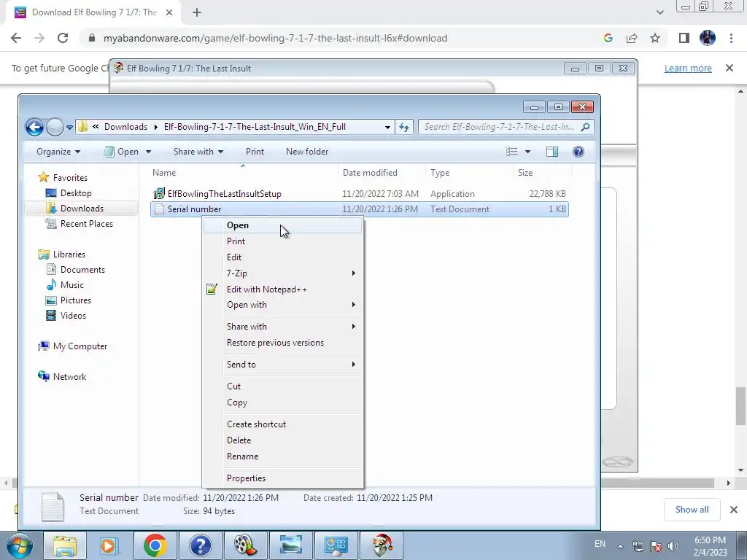Select Favorites in the navigation pane
Image resolution: width=747 pixels, height=560 pixels.
70,178
